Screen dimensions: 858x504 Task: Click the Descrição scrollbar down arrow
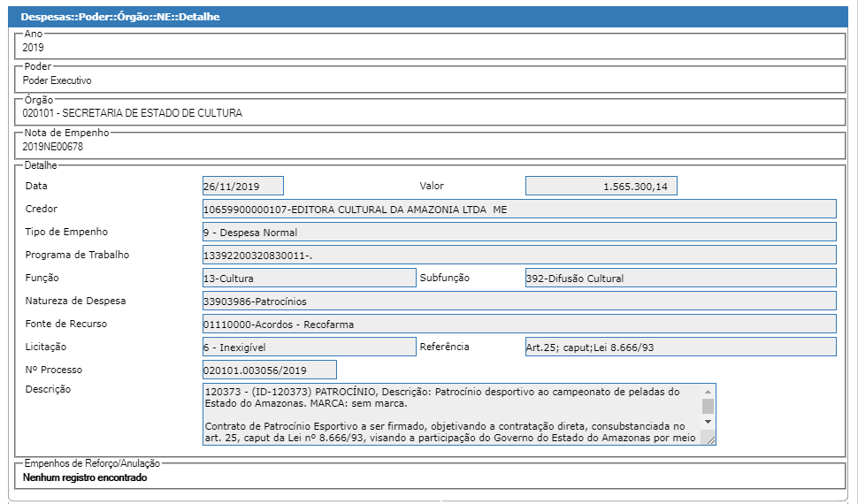coord(708,422)
